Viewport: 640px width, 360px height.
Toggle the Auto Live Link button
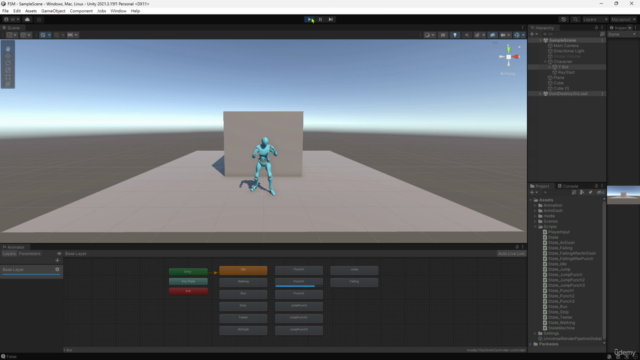pyautogui.click(x=511, y=253)
